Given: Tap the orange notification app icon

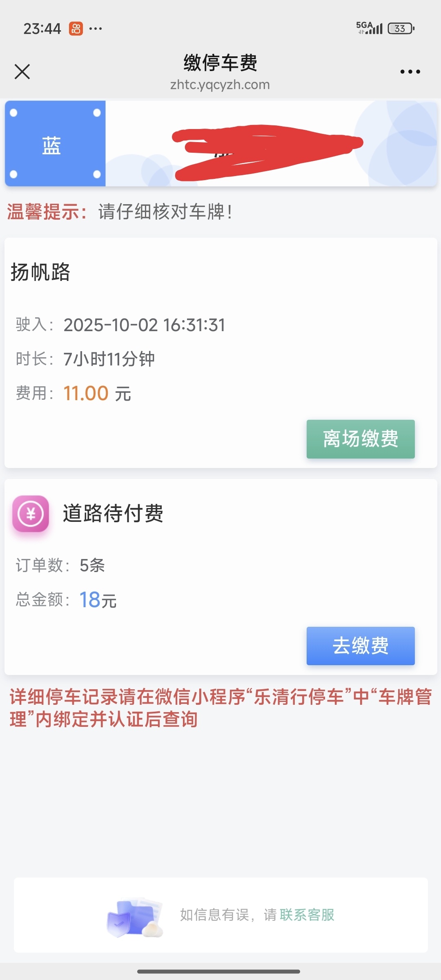Looking at the screenshot, I should [x=76, y=29].
